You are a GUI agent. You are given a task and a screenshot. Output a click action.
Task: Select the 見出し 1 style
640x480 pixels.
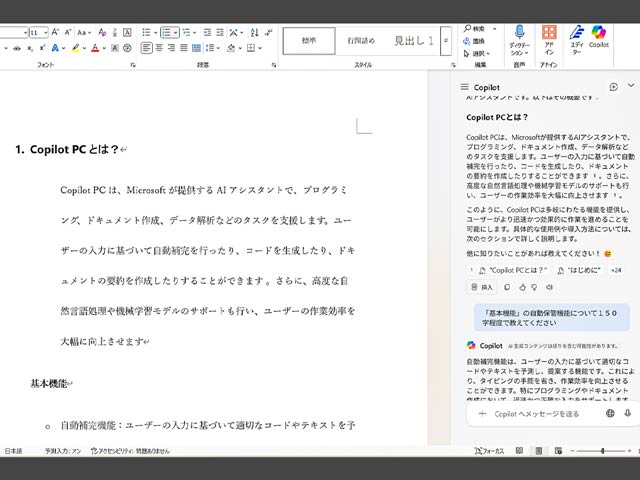pyautogui.click(x=413, y=40)
